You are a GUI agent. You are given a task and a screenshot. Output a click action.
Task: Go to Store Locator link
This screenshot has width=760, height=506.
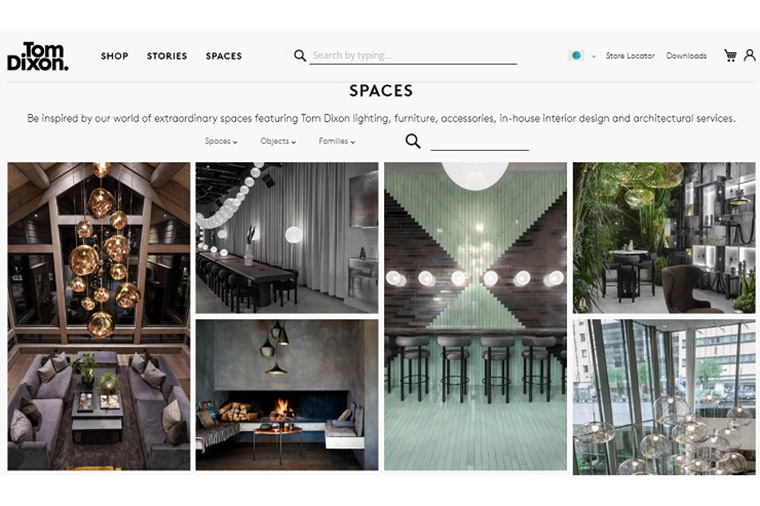(x=630, y=56)
